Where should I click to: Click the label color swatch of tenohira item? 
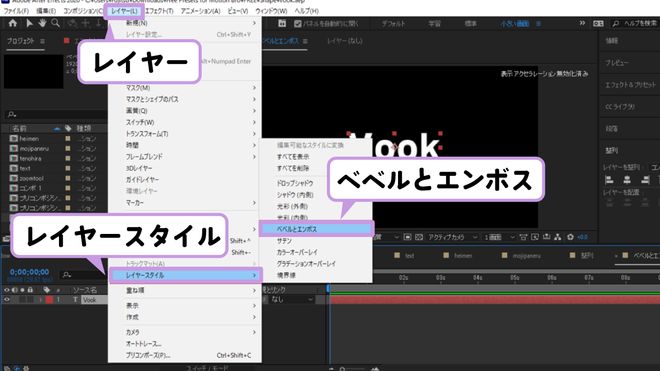coord(67,158)
